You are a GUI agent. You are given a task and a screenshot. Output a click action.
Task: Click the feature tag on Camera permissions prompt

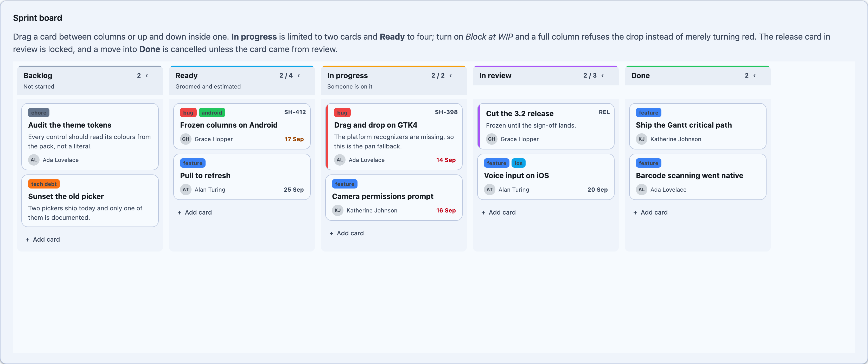click(x=345, y=184)
